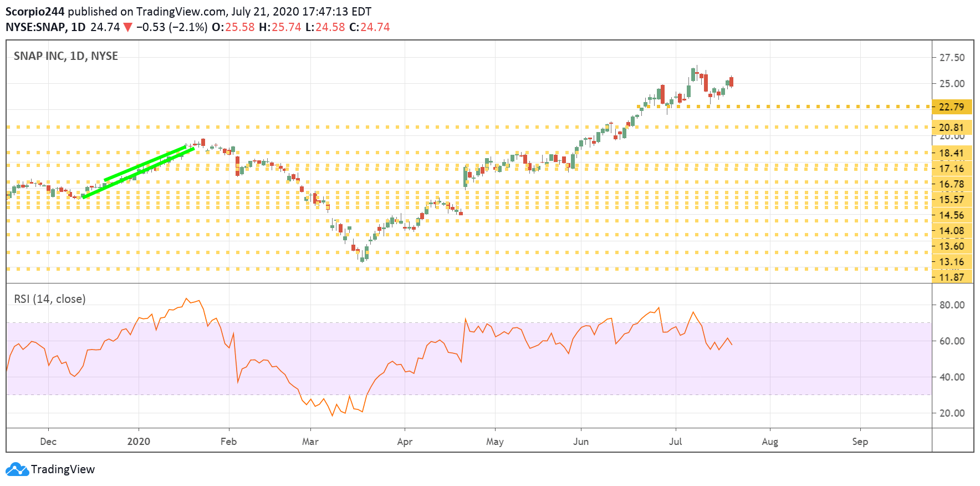
Task: Click the open price value O:25.58
Action: 233,27
